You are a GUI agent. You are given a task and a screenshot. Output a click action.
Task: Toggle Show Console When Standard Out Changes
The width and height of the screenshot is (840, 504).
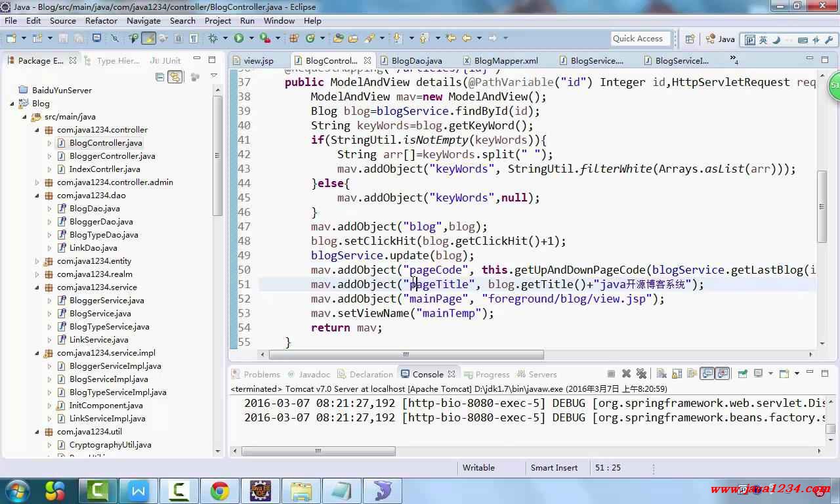[707, 374]
